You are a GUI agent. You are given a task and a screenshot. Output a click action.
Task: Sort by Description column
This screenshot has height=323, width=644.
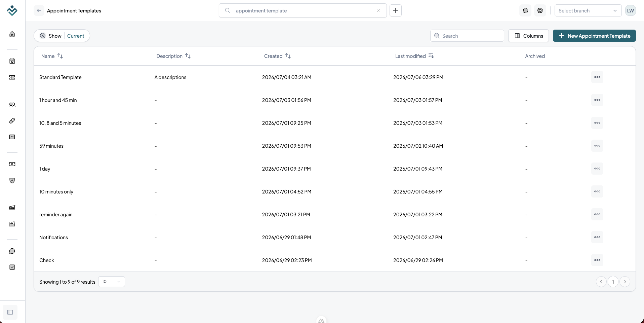pos(173,56)
